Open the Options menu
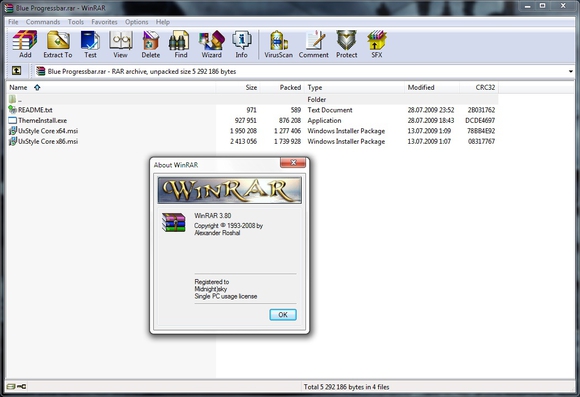The width and height of the screenshot is (580, 397). [x=136, y=22]
